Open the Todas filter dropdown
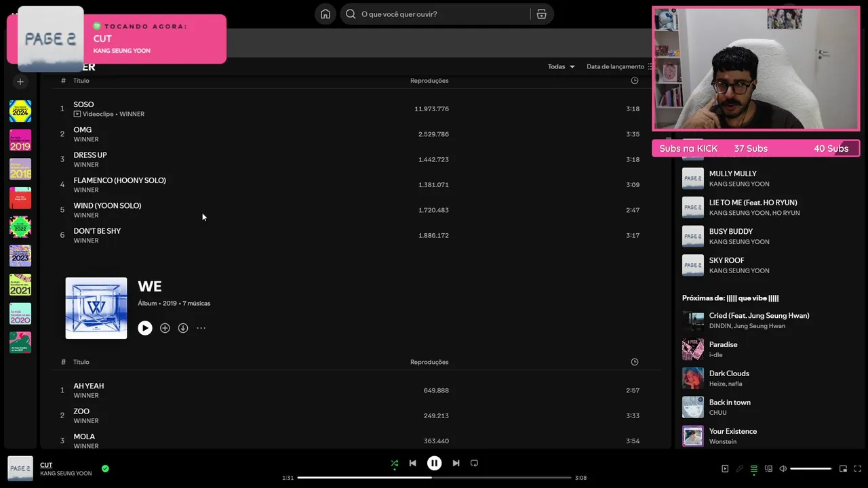This screenshot has height=488, width=868. click(561, 66)
